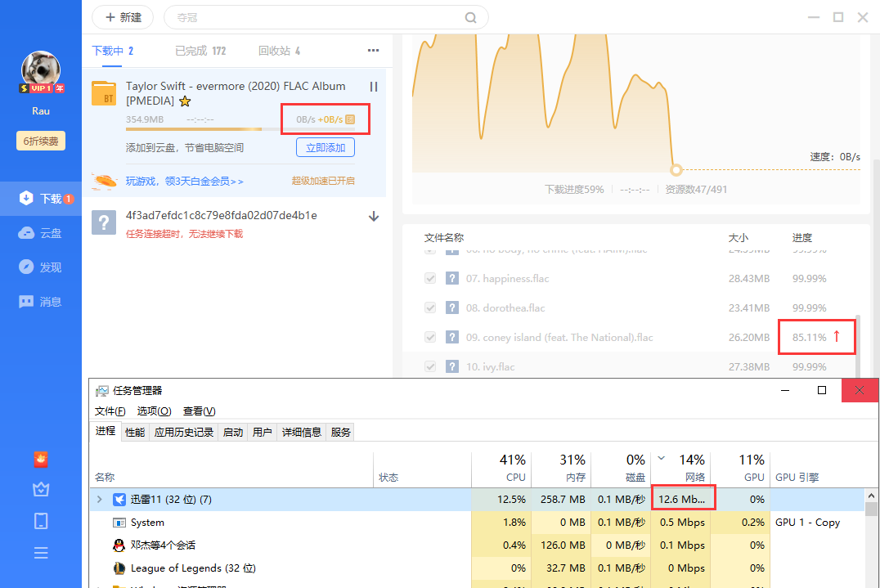Screen dimensions: 880x588
Task: Open 云盘 from the sidebar
Action: tap(41, 232)
